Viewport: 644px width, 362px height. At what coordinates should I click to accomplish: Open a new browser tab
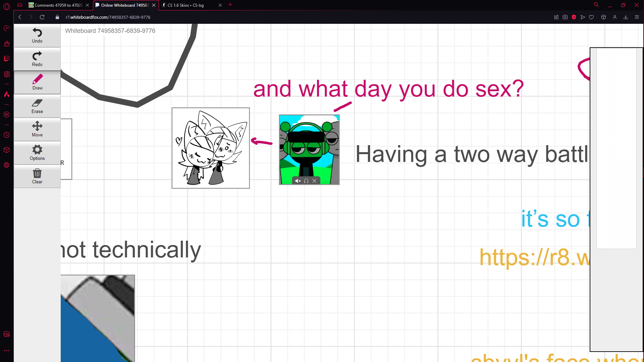click(x=230, y=5)
